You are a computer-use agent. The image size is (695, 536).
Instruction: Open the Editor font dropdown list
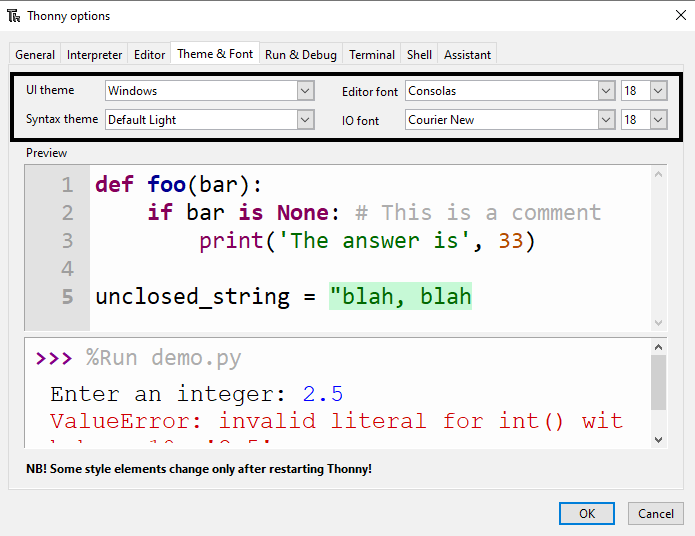click(x=606, y=91)
